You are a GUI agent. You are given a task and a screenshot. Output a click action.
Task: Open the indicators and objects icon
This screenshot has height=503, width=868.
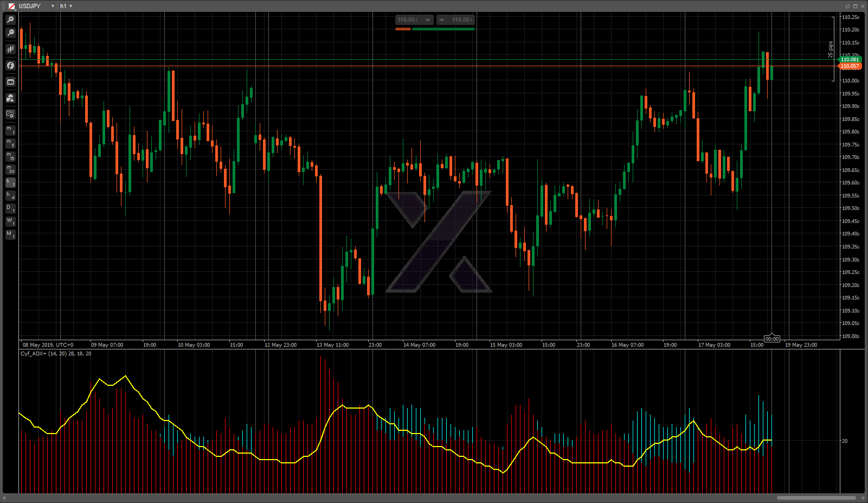click(10, 98)
